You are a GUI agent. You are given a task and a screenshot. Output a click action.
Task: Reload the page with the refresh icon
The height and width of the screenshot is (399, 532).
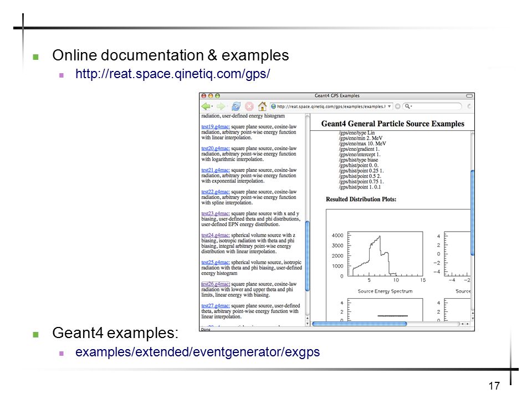(x=236, y=106)
